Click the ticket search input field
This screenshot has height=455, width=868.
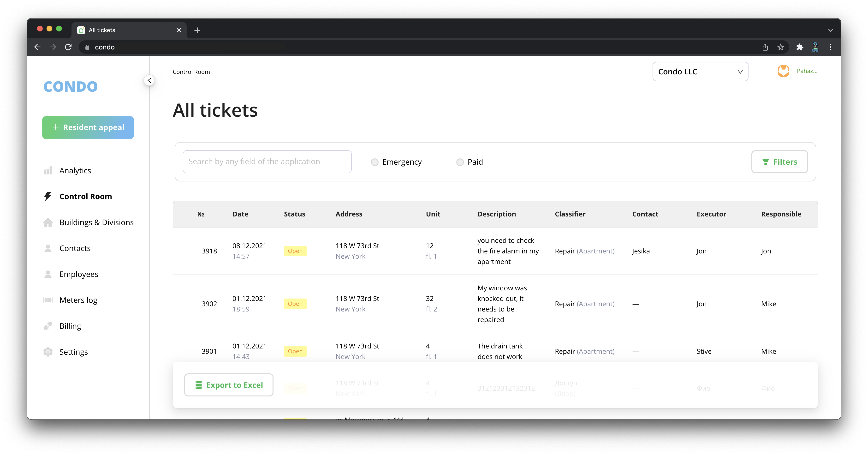pos(267,162)
